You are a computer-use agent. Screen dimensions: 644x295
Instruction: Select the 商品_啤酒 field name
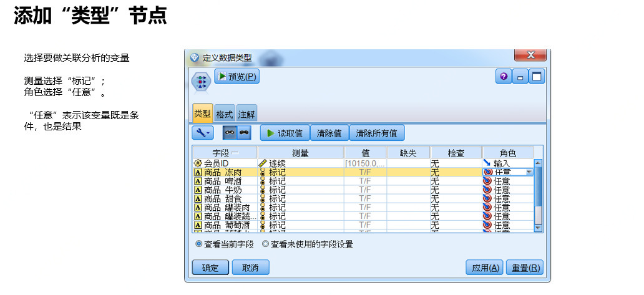[x=223, y=181]
